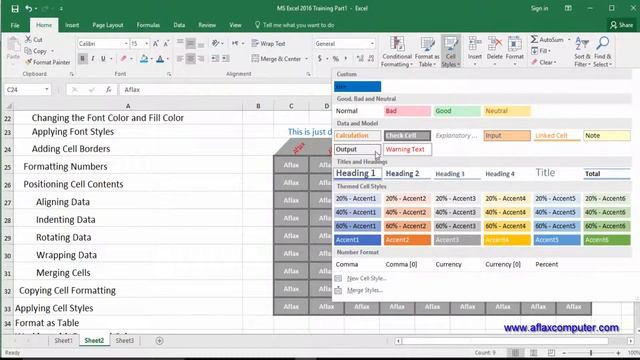The width and height of the screenshot is (640, 360).
Task: Open the Sheet3 worksheet tab
Action: click(x=124, y=340)
